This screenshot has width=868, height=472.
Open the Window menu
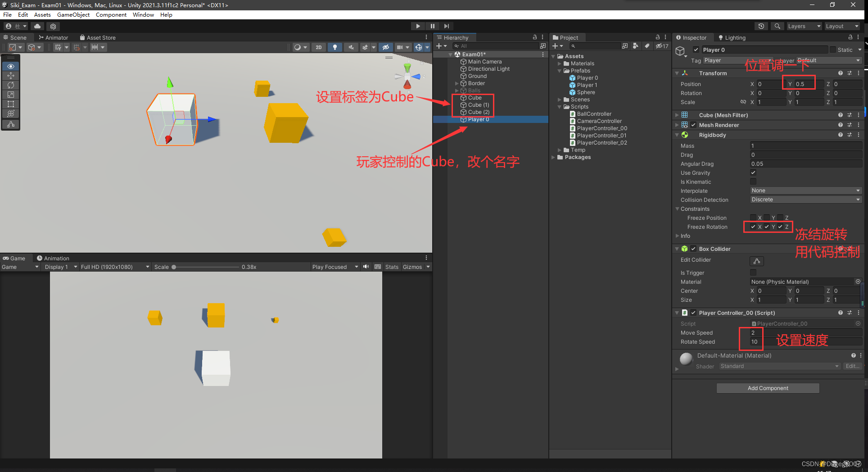(x=143, y=15)
